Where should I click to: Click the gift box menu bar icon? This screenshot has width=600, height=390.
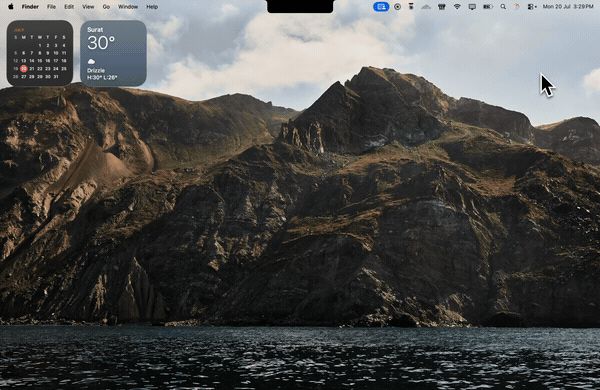point(442,7)
